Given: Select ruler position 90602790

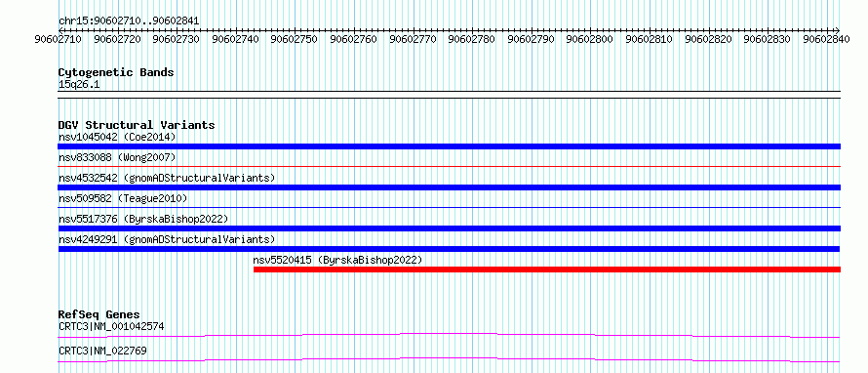Looking at the screenshot, I should 531,39.
